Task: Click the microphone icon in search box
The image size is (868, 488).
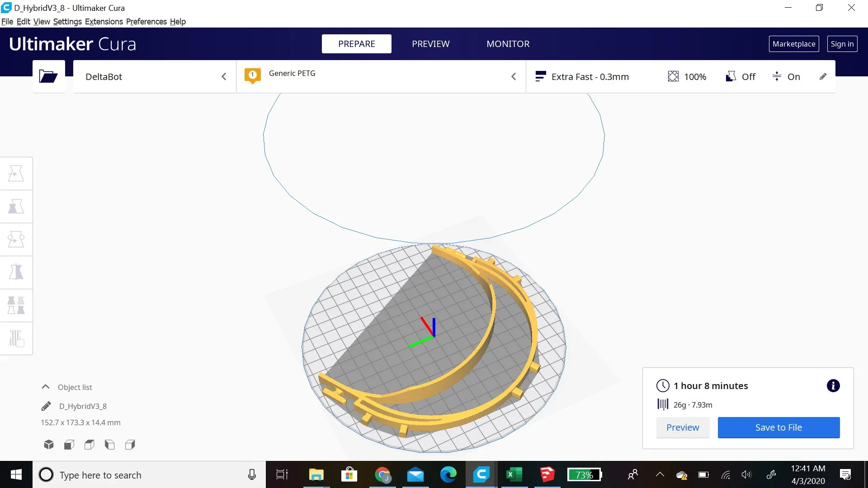Action: pos(252,474)
